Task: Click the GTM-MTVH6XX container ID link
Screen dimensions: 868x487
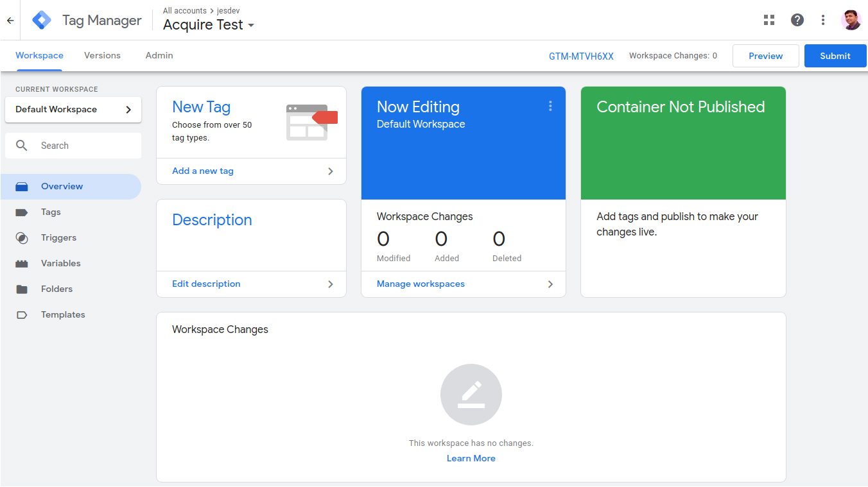Action: click(581, 56)
